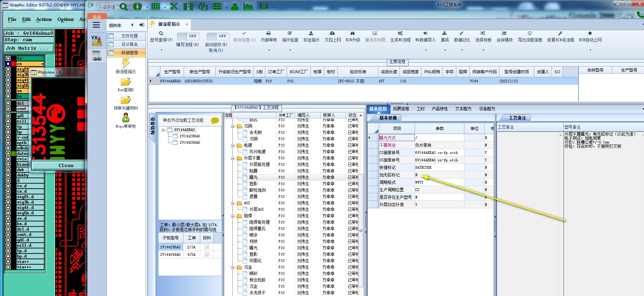Click the green lifebuoy help icon

pyautogui.click(x=137, y=6)
